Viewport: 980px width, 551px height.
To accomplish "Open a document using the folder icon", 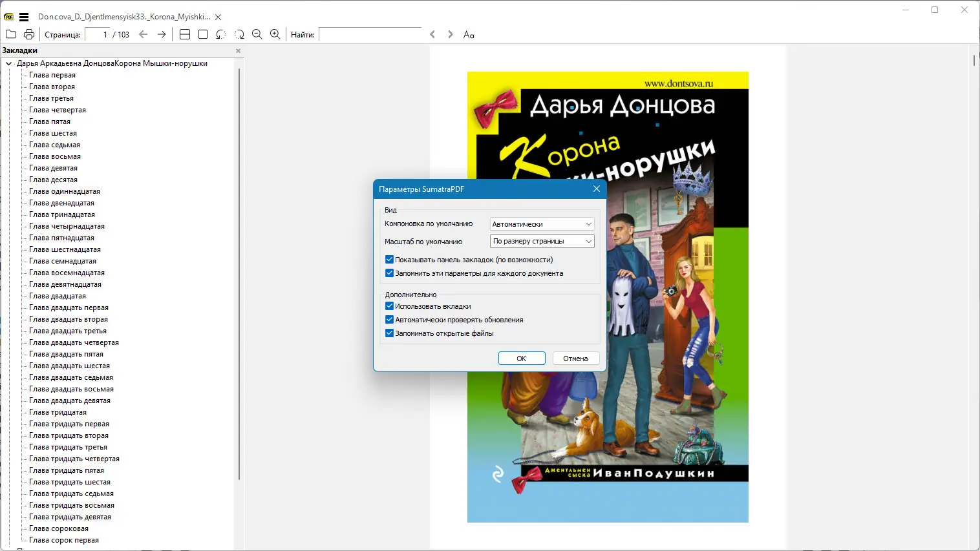I will click(10, 34).
